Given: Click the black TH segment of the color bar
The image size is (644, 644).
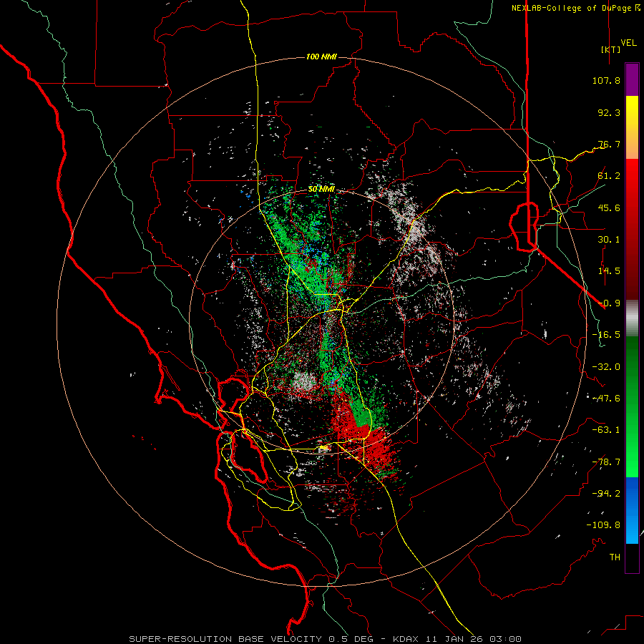Looking at the screenshot, I should [632, 557].
